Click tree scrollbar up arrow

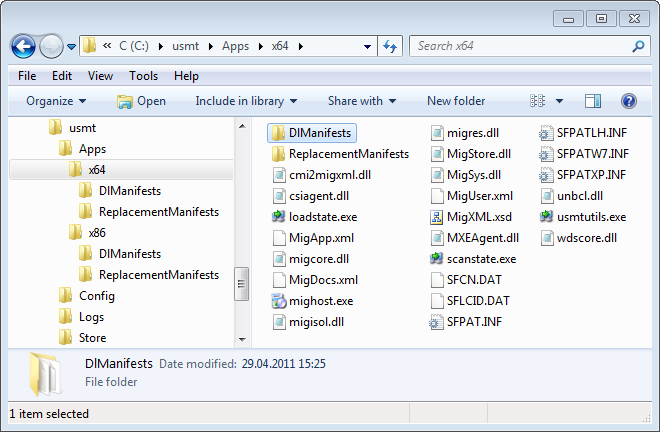242,126
